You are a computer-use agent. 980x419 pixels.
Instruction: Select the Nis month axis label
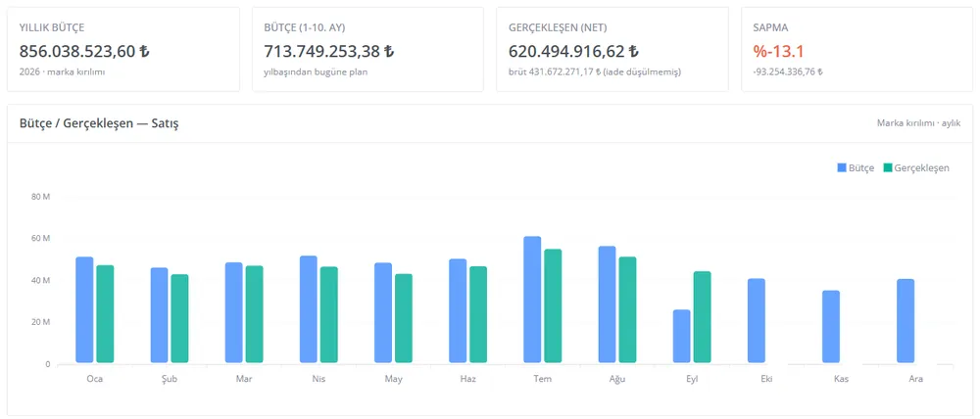(x=318, y=379)
